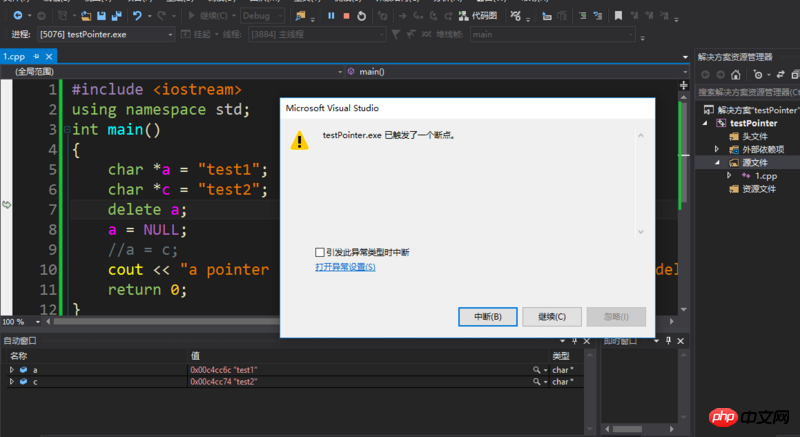Click pending changes clock icon in Solution Explorer
This screenshot has height=437, width=800.
click(x=758, y=75)
